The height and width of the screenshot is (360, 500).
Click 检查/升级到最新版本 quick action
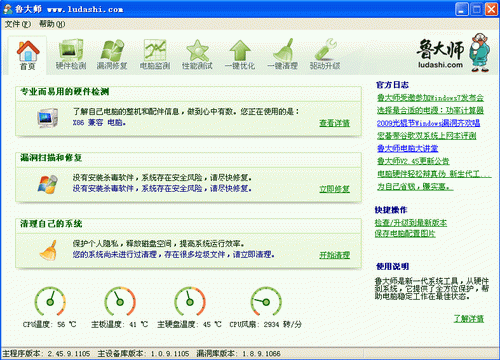411,223
